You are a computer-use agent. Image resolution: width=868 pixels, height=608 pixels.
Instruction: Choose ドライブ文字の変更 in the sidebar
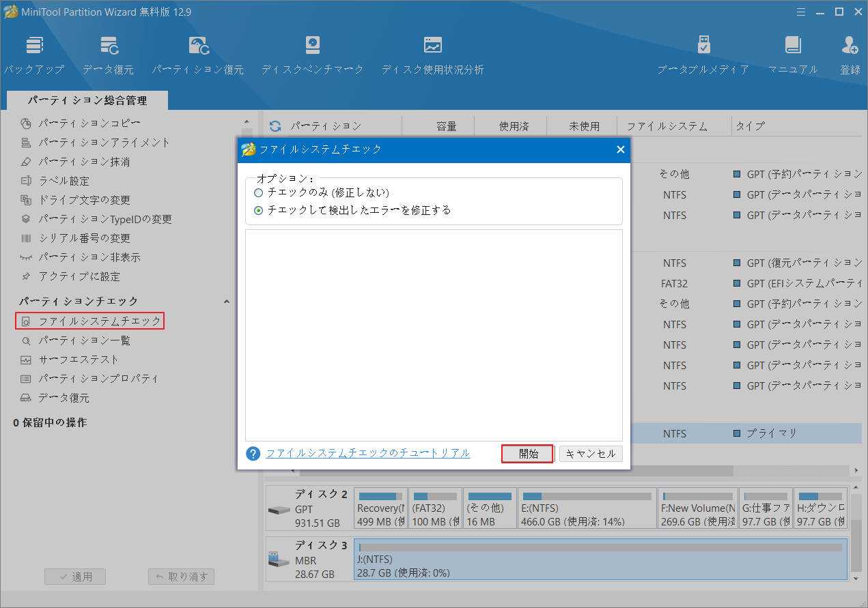point(84,200)
